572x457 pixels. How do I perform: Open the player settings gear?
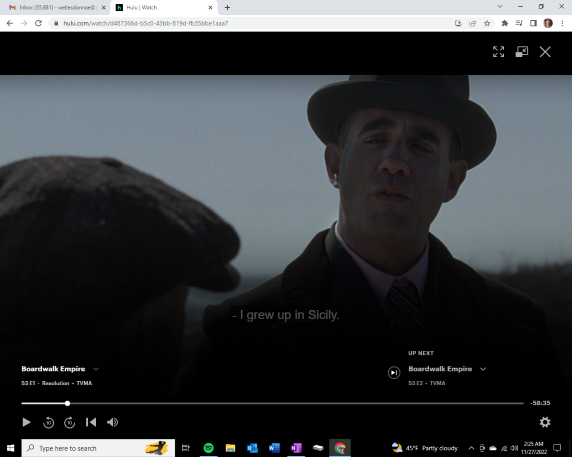[x=545, y=422]
